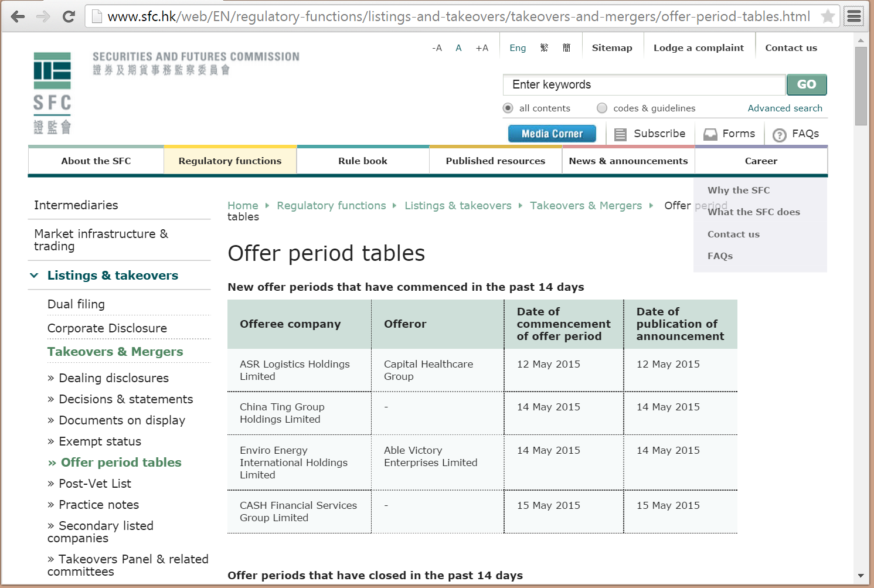This screenshot has height=588, width=874.
Task: Click in the Enter keywords search field
Action: (644, 84)
